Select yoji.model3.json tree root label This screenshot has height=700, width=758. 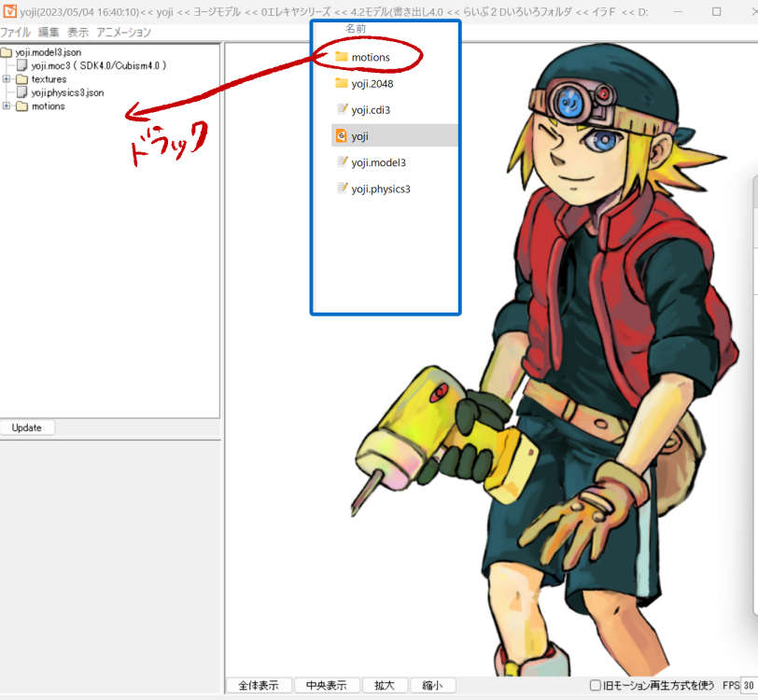[49, 52]
